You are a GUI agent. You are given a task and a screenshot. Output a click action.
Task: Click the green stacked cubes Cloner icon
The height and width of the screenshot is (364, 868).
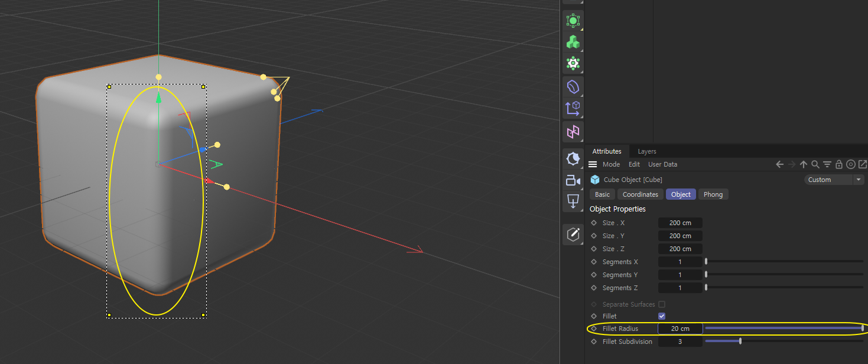[x=573, y=42]
